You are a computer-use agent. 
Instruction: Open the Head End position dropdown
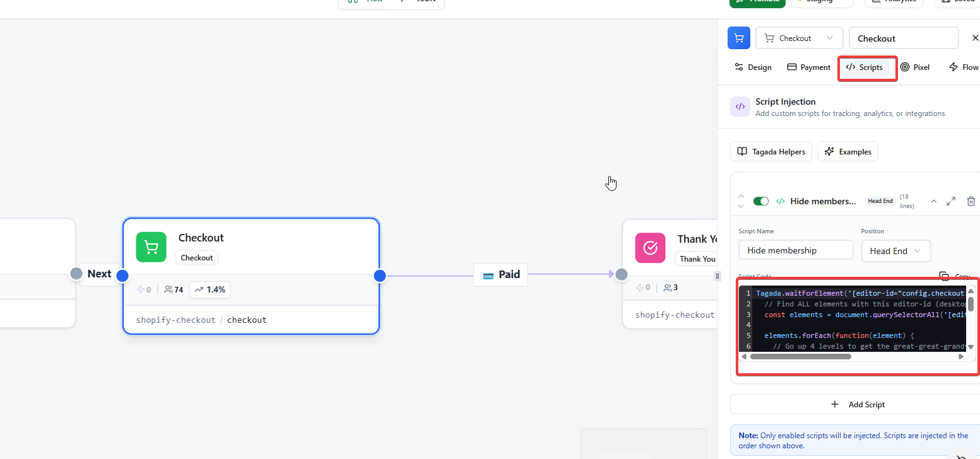[895, 251]
